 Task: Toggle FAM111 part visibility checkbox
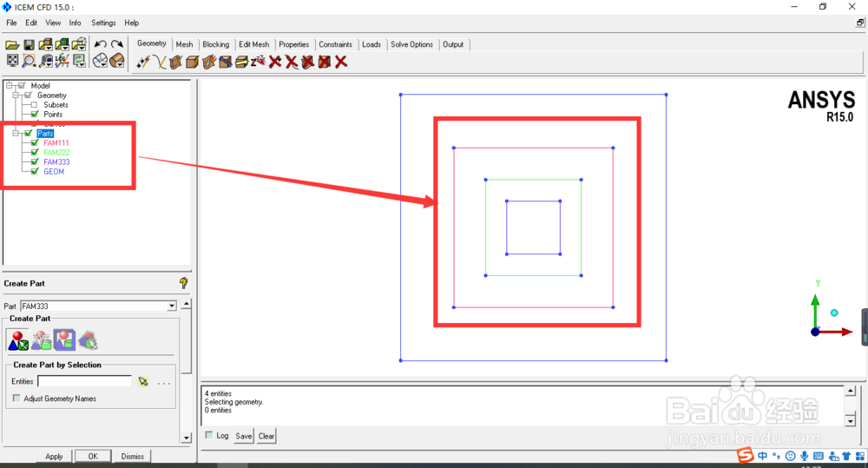(35, 143)
